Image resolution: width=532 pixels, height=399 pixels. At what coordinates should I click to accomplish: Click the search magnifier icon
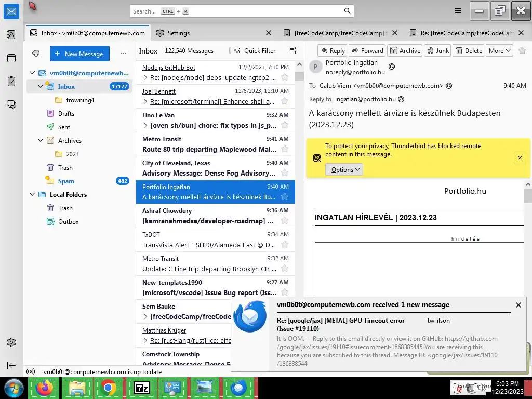(348, 11)
